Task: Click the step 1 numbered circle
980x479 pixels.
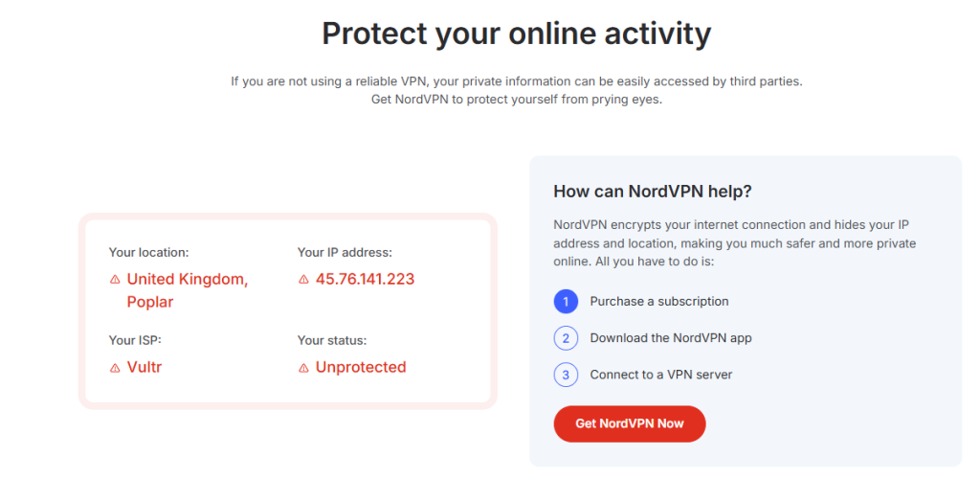Action: pyautogui.click(x=566, y=302)
